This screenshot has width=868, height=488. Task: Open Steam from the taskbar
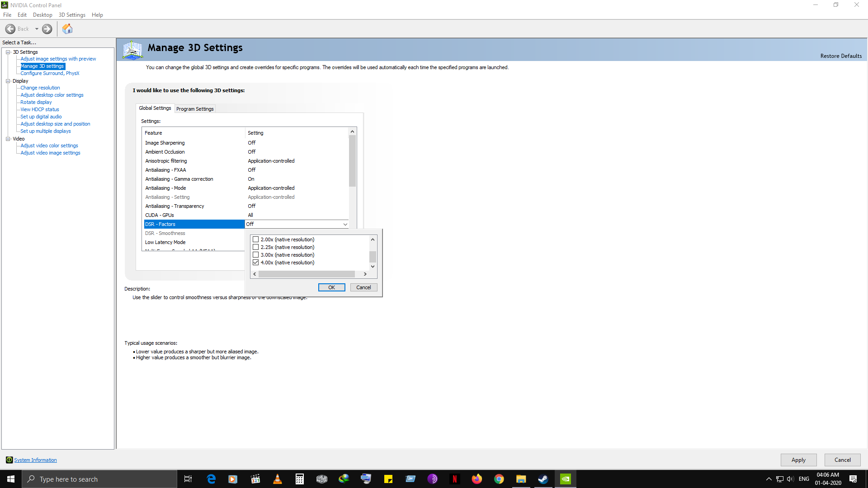tap(543, 479)
